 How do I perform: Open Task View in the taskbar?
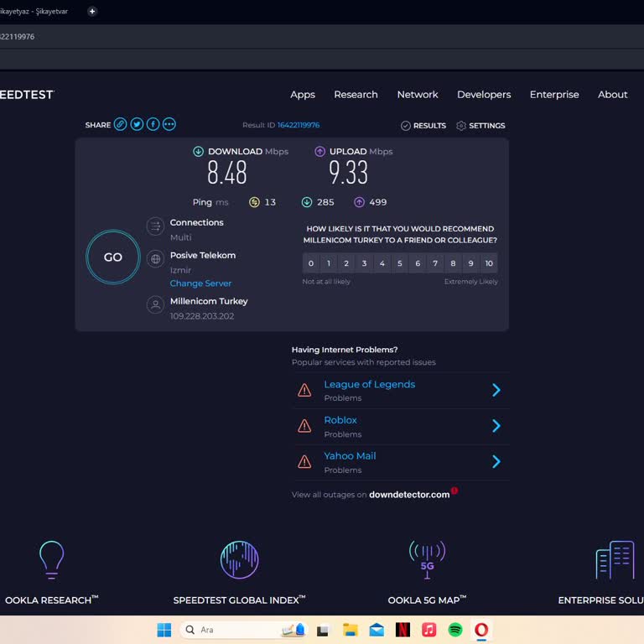click(322, 630)
